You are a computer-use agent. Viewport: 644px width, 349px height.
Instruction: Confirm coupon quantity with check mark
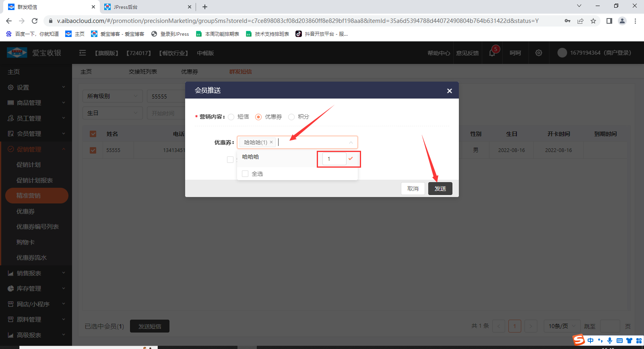[351, 158]
